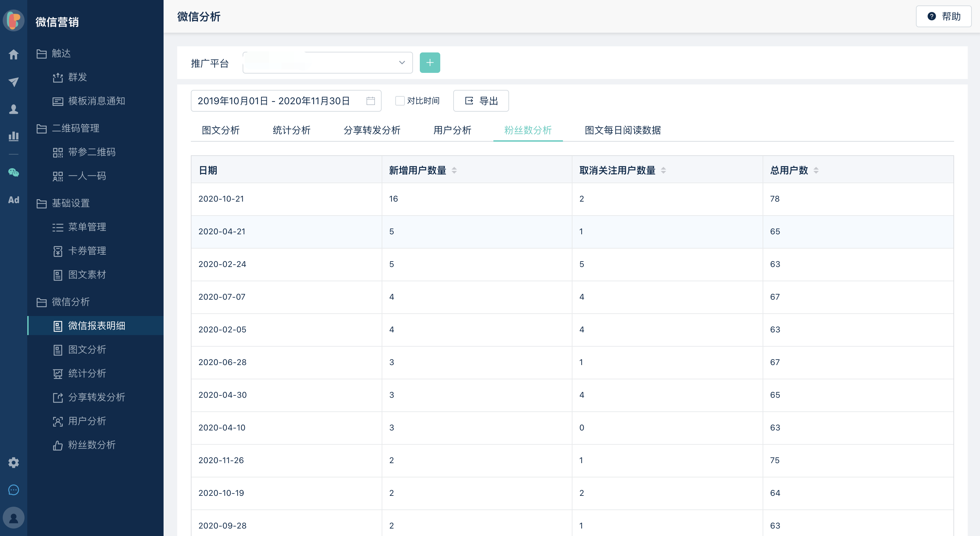
Task: Click the bar chart analytics rail icon
Action: coord(14,136)
